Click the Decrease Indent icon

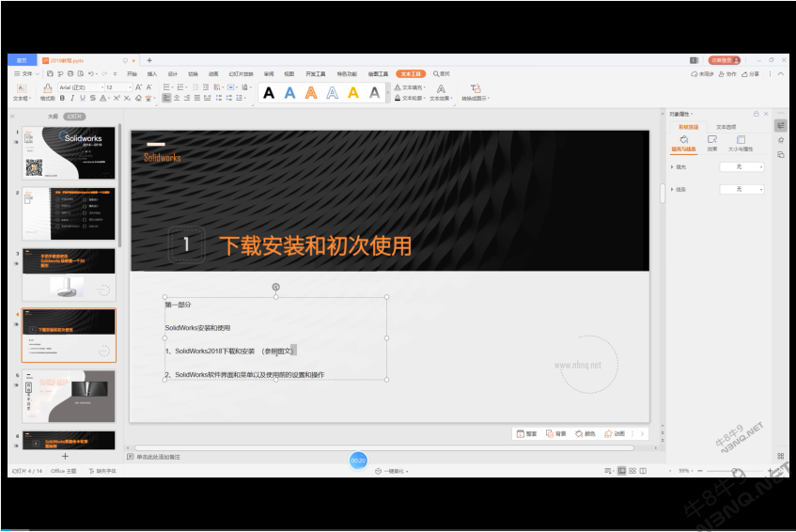coord(195,87)
